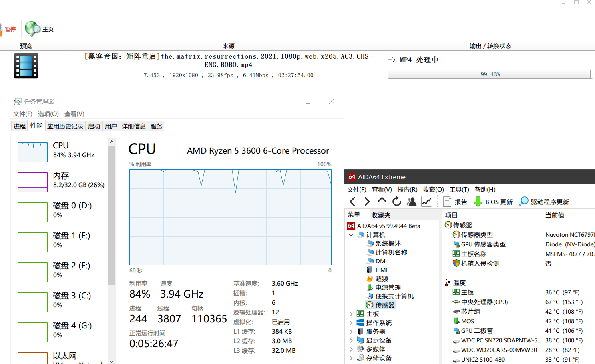Viewport: 595px width, 364px height.
Task: Select the 磁盘 2 (F:) performance graph
Action: click(x=32, y=272)
